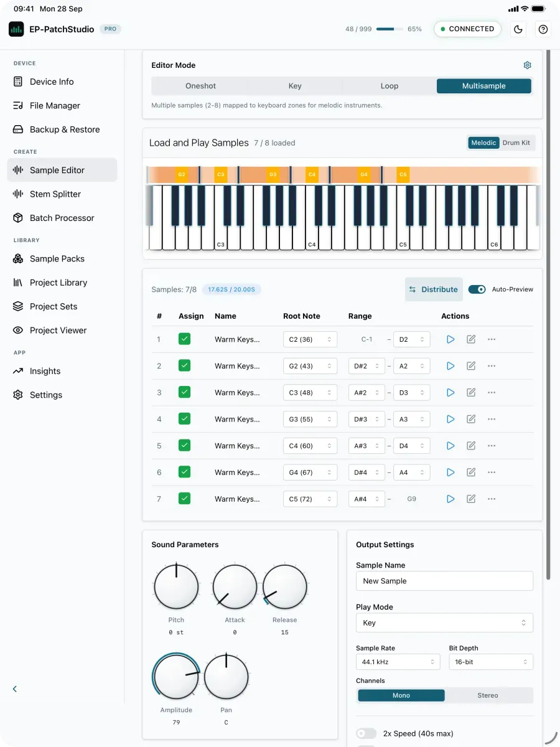Open help question mark icon
Image resolution: width=560 pixels, height=747 pixels.
(543, 29)
